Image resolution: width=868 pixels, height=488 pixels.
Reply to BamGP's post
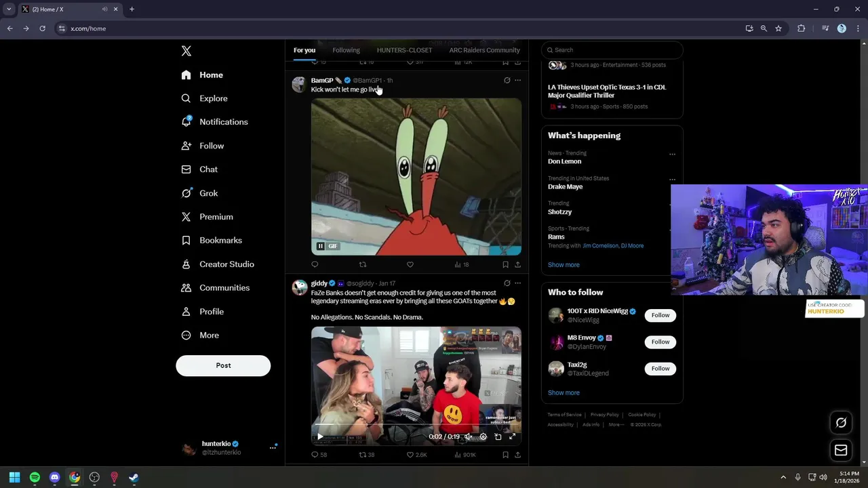coord(315,264)
